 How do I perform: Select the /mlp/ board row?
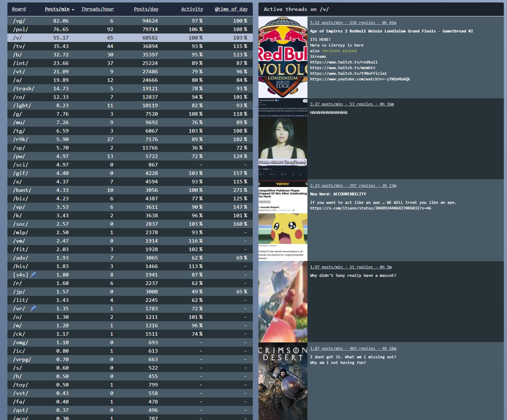tap(130, 232)
